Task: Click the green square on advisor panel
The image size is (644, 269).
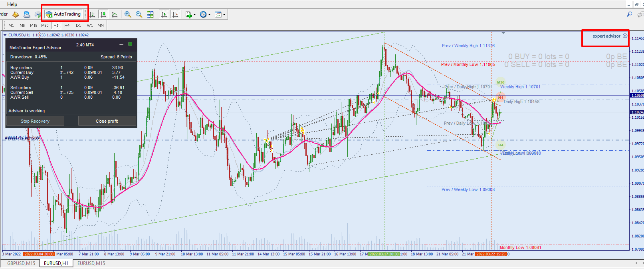Action: point(130,44)
